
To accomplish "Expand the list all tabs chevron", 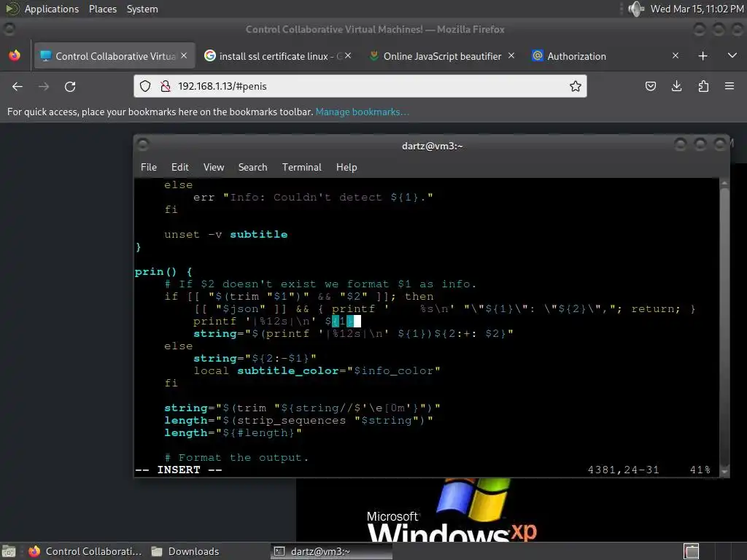I will click(732, 55).
